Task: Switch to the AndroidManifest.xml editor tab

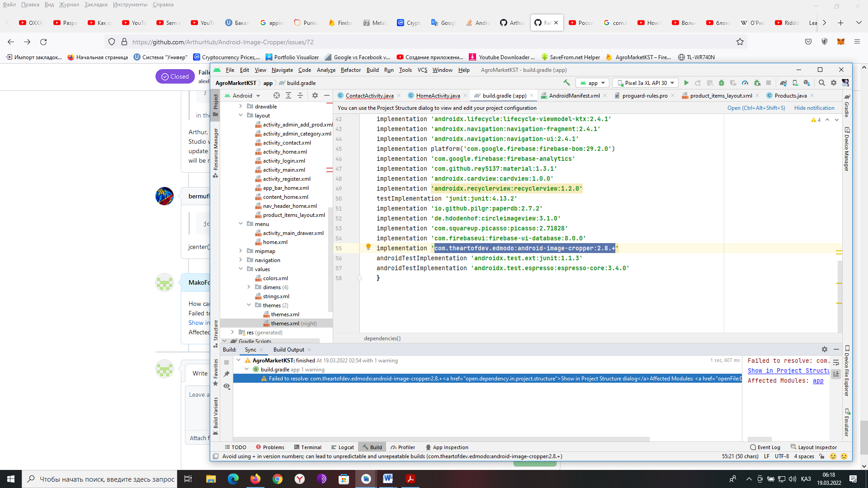Action: click(x=574, y=95)
